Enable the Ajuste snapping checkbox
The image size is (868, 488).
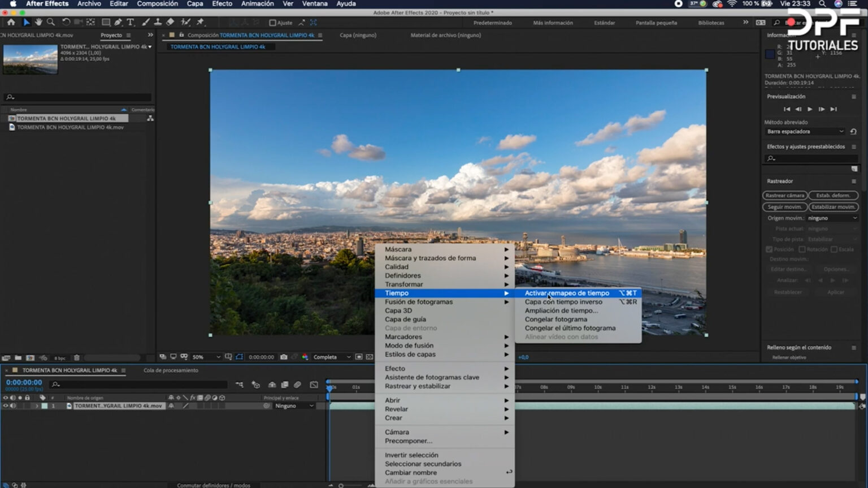pyautogui.click(x=272, y=23)
